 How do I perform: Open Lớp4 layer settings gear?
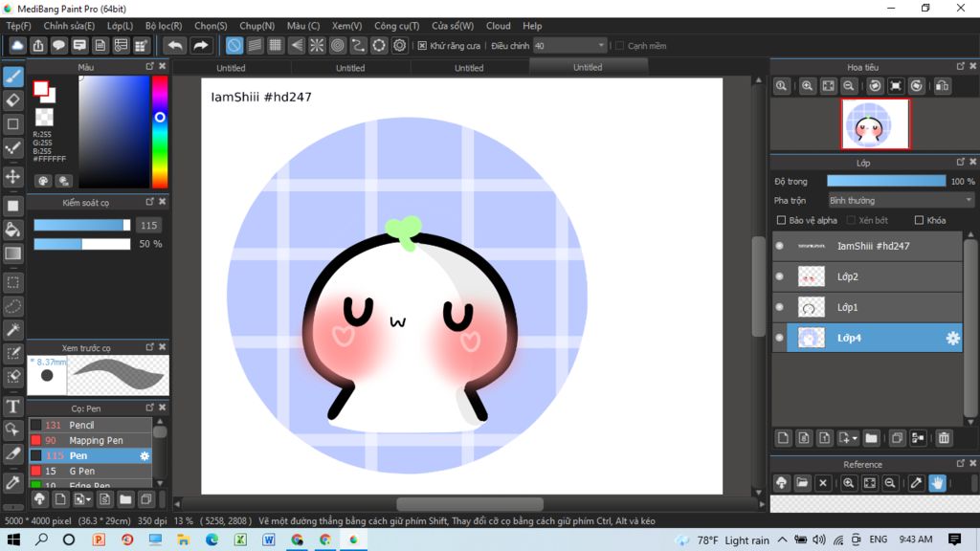[x=952, y=338]
